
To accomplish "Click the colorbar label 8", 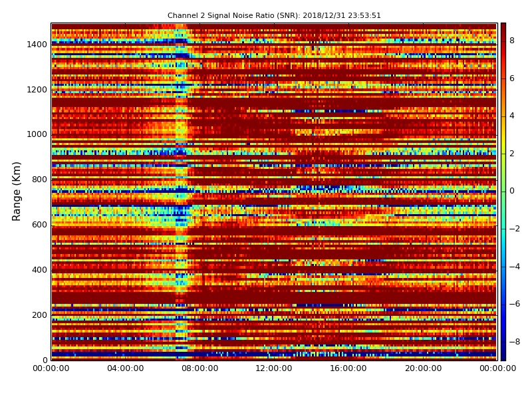I will 512,41.
